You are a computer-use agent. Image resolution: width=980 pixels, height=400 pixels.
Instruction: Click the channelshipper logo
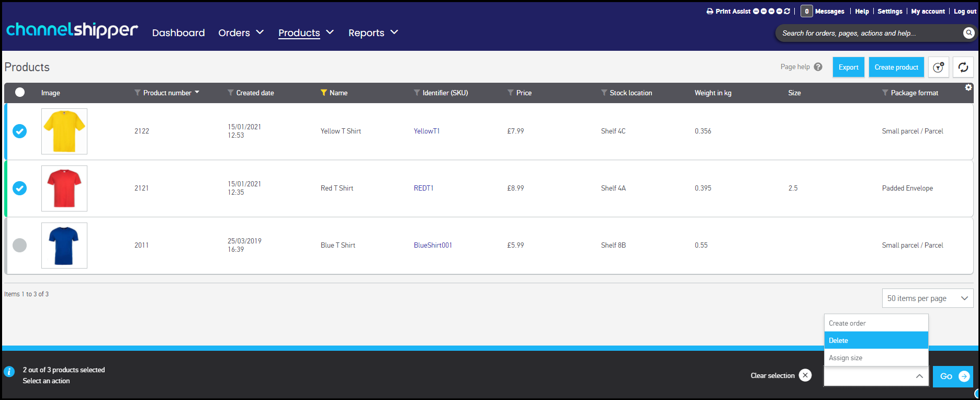click(x=72, y=30)
